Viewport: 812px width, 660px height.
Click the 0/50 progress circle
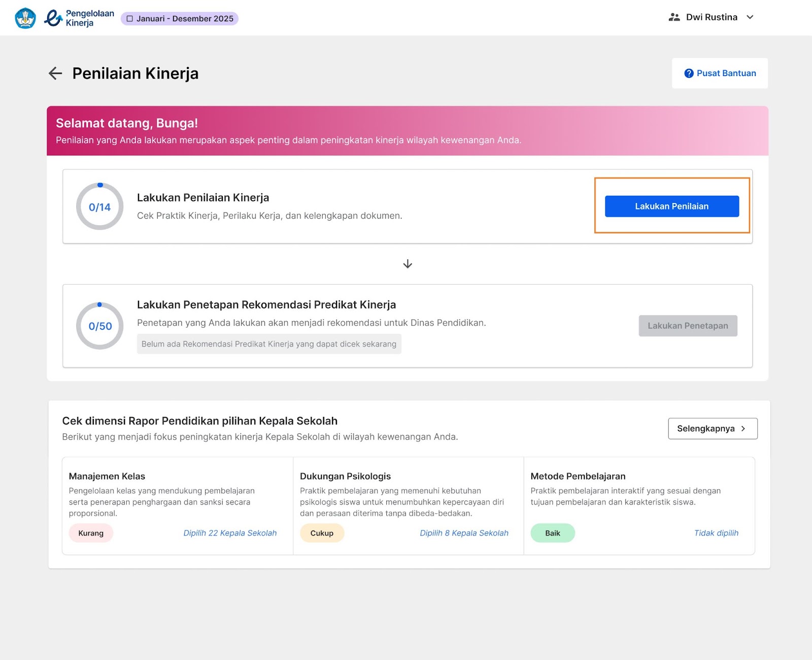click(x=99, y=326)
